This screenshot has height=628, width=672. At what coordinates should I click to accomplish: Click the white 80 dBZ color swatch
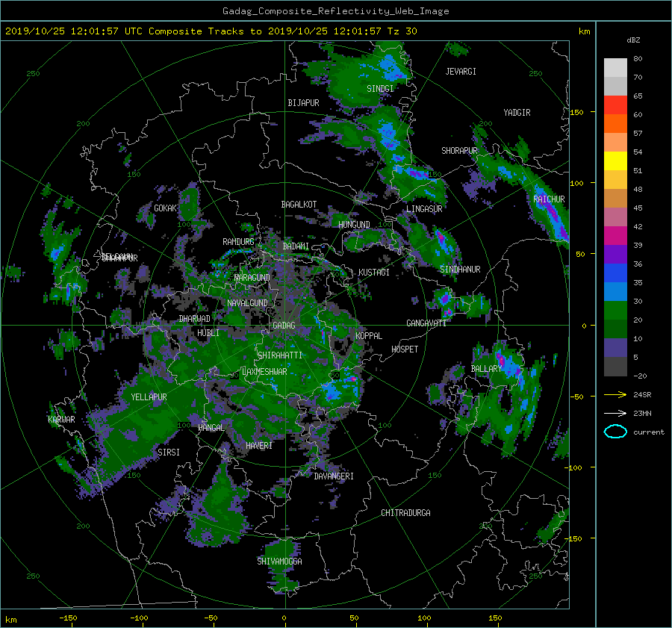[x=615, y=67]
